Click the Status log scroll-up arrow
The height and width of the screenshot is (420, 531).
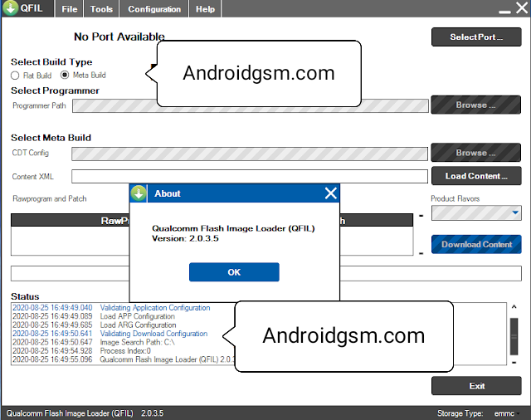514,307
